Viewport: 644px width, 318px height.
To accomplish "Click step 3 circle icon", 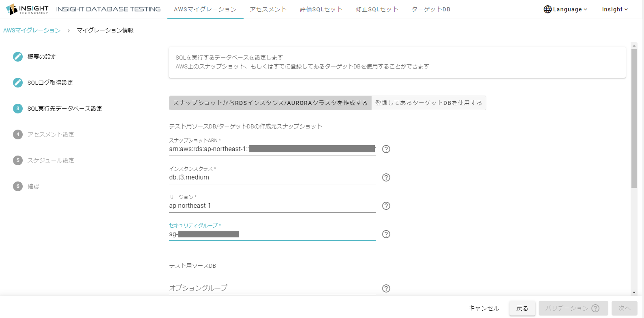I will click(x=18, y=109).
